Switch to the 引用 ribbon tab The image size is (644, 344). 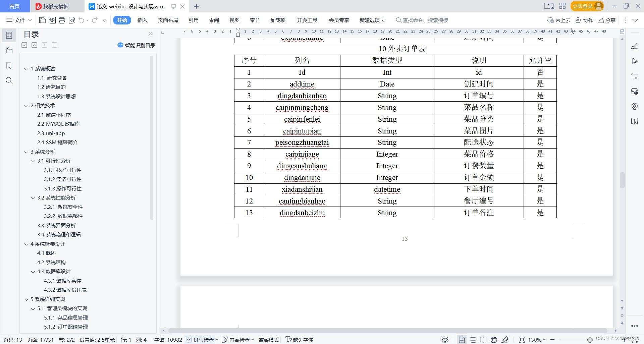click(194, 20)
